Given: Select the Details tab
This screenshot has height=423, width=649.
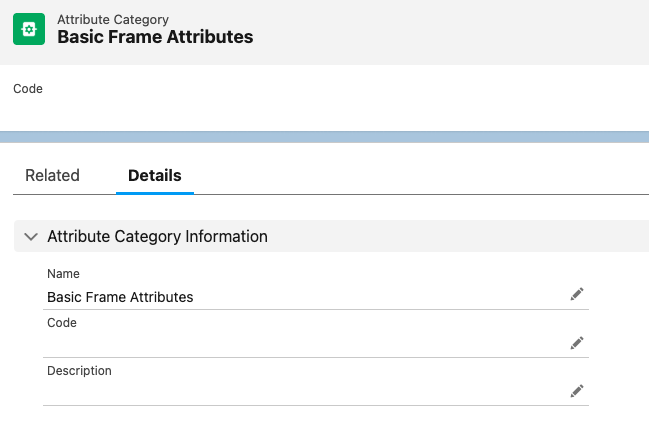Looking at the screenshot, I should tap(155, 175).
